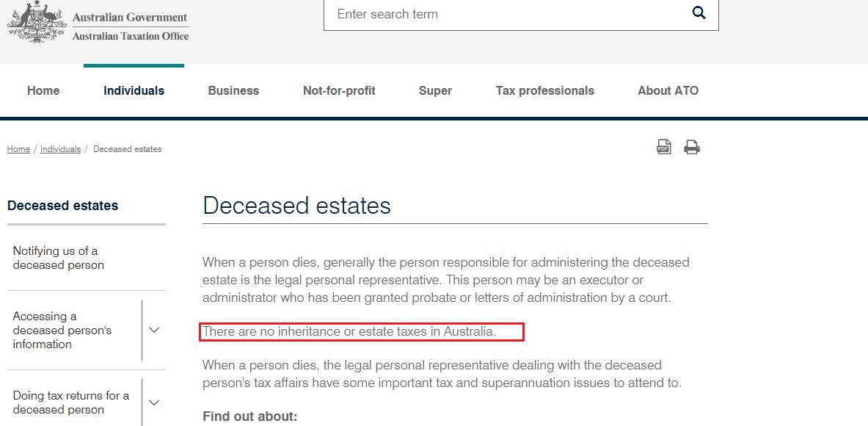Screen dimensions: 868x426
Task: Click the search magnifier icon
Action: pyautogui.click(x=699, y=12)
